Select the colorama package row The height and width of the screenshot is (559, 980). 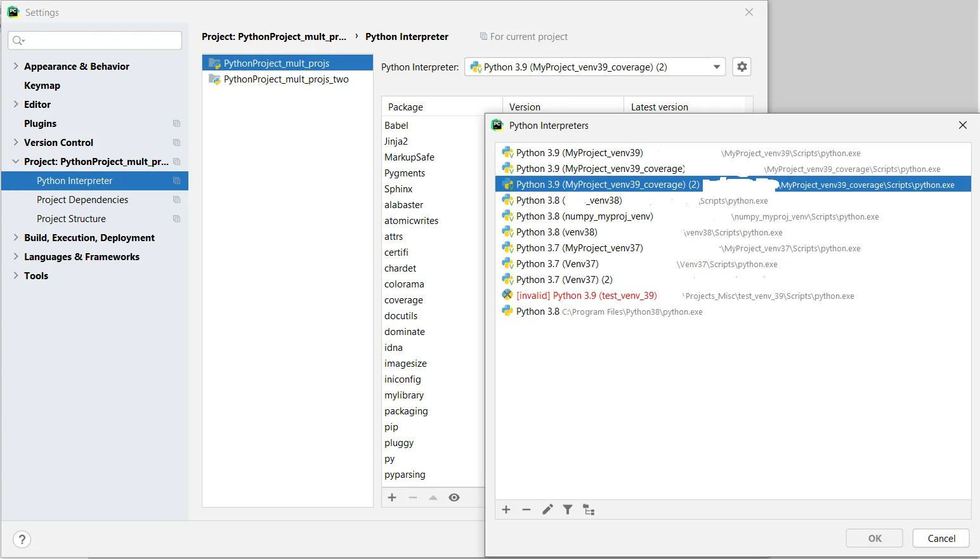click(x=434, y=284)
